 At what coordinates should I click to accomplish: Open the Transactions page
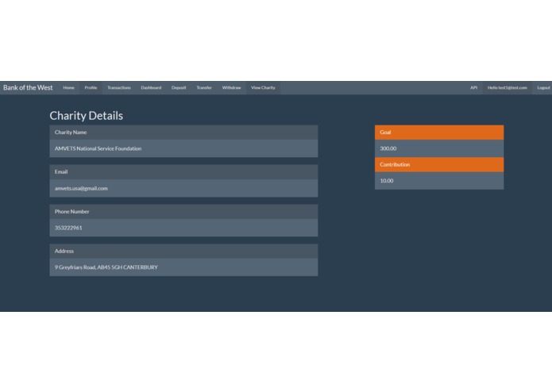tap(119, 87)
